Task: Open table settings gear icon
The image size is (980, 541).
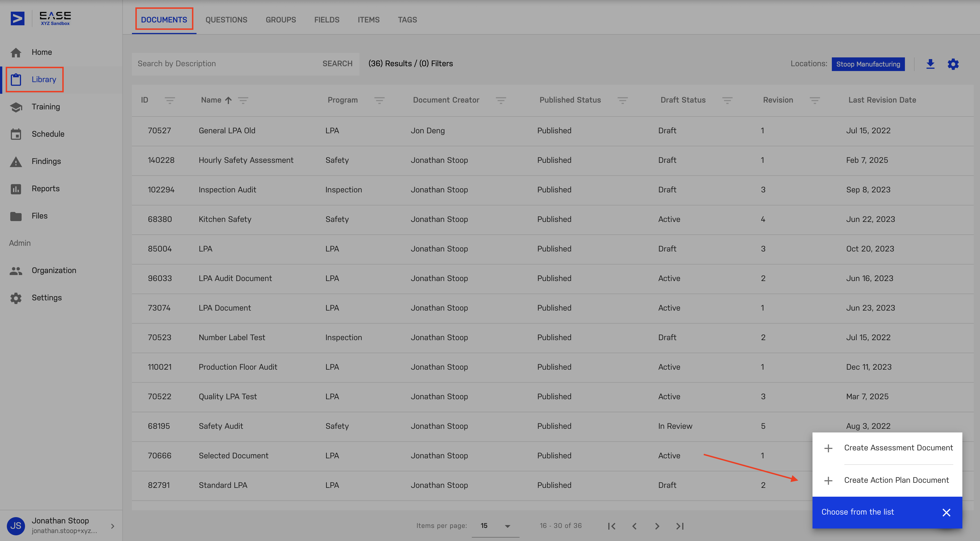Action: (953, 64)
